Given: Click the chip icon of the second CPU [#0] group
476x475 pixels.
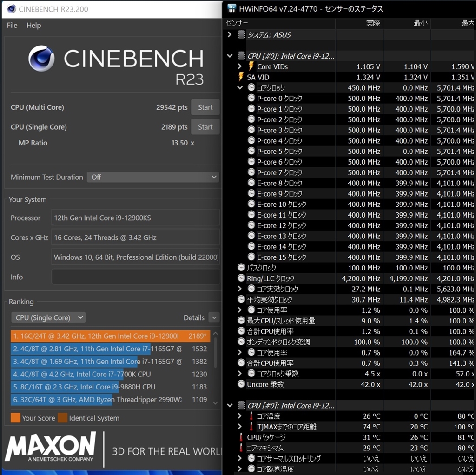Looking at the screenshot, I should coord(241,405).
